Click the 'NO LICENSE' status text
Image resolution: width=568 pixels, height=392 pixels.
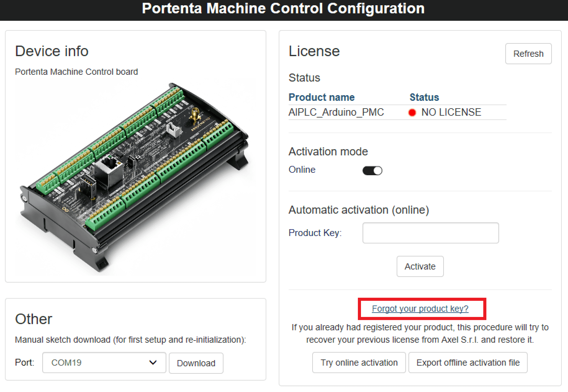click(451, 112)
